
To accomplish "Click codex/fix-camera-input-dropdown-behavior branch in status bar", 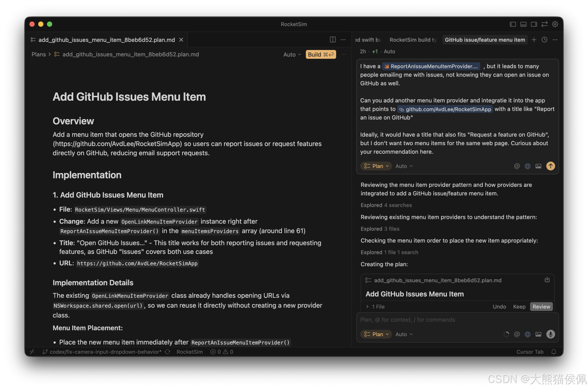I will point(102,352).
